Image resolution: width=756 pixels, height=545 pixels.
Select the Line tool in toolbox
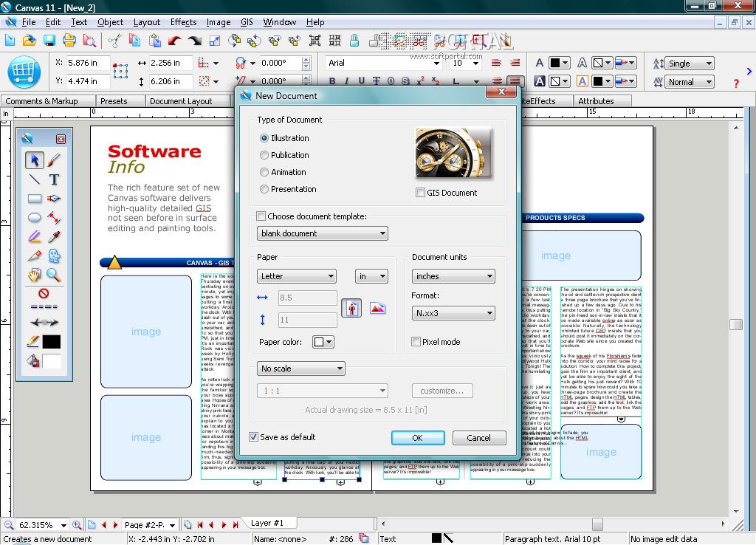(x=34, y=179)
